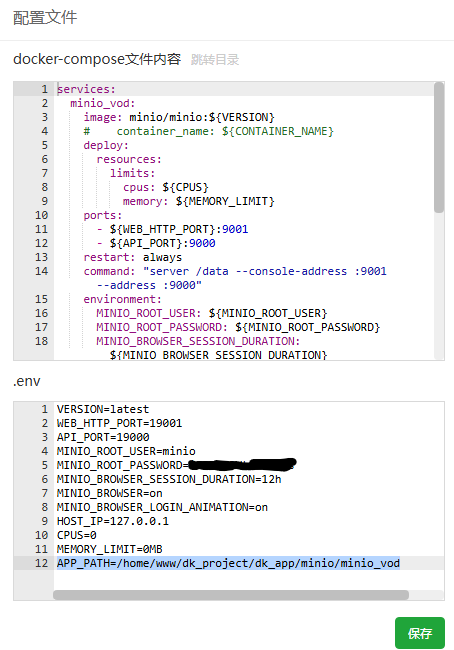The height and width of the screenshot is (650, 454).
Task: Click the 'memory: ${MEMORY_LIMIT}' line
Action: point(199,201)
